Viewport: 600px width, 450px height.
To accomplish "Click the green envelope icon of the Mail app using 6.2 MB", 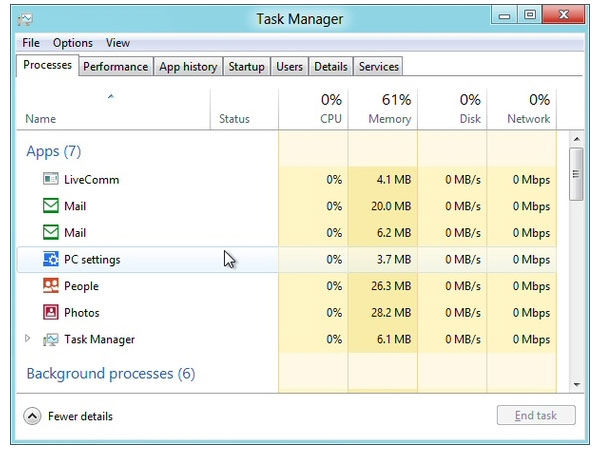I will click(x=51, y=232).
